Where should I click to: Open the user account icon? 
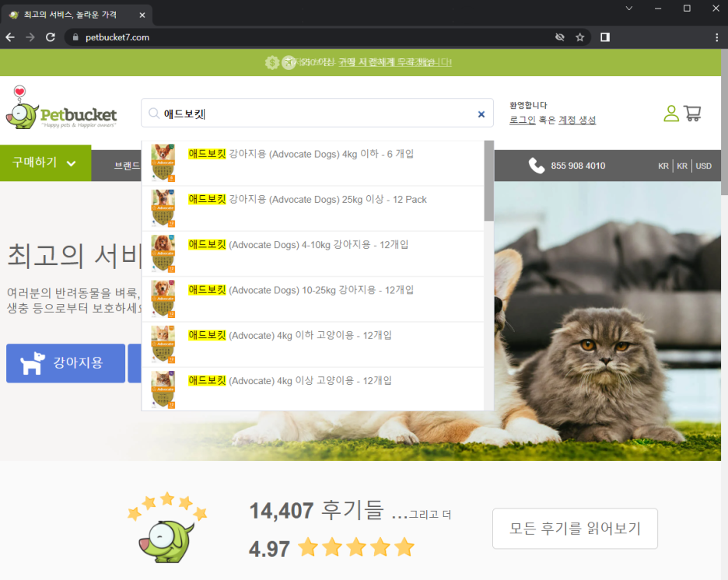(x=671, y=114)
